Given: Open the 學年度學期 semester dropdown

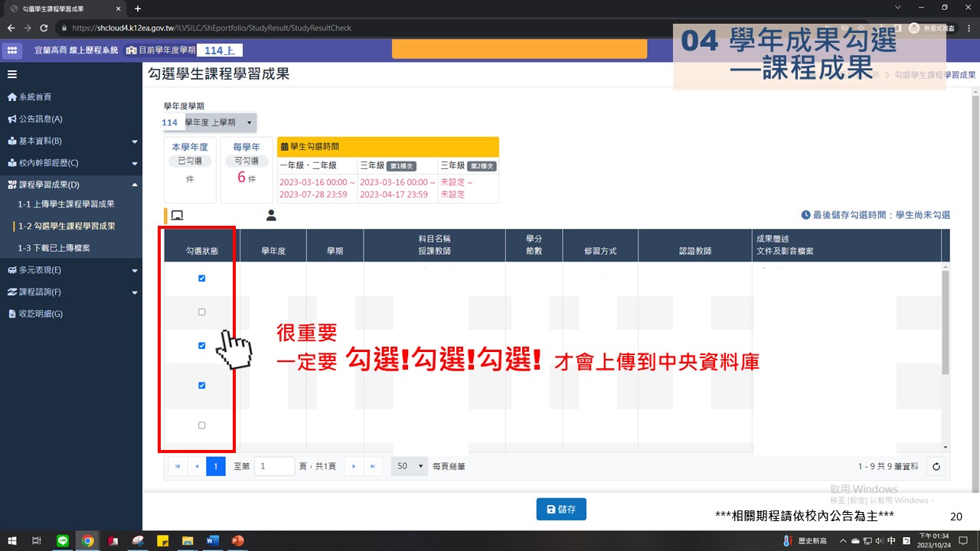Looking at the screenshot, I should [x=211, y=122].
